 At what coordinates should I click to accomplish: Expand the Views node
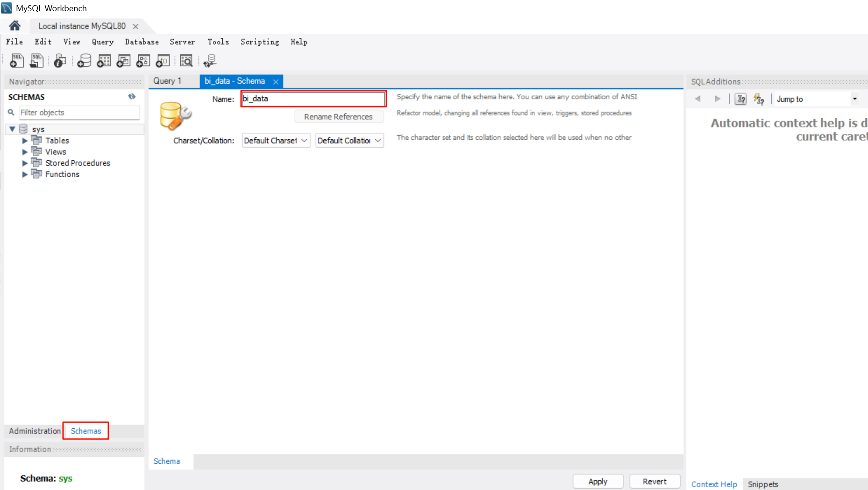[25, 151]
